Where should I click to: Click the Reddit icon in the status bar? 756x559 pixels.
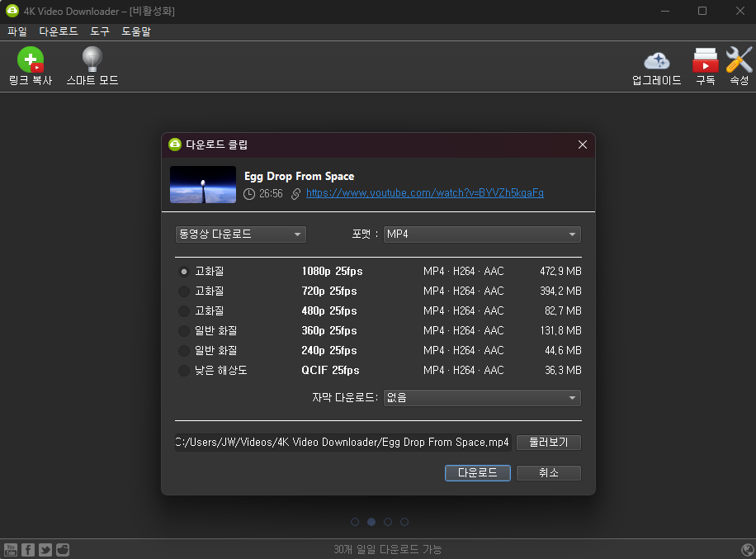[x=63, y=549]
